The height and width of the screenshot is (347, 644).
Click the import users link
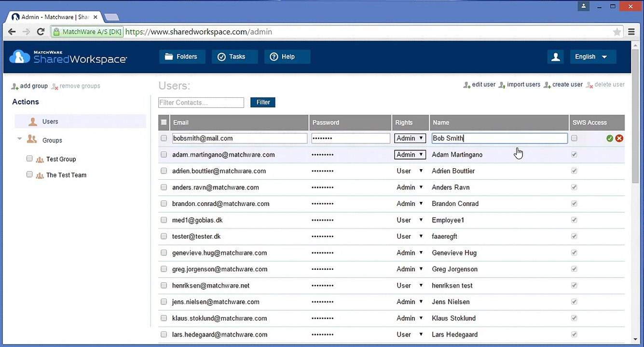pyautogui.click(x=524, y=85)
